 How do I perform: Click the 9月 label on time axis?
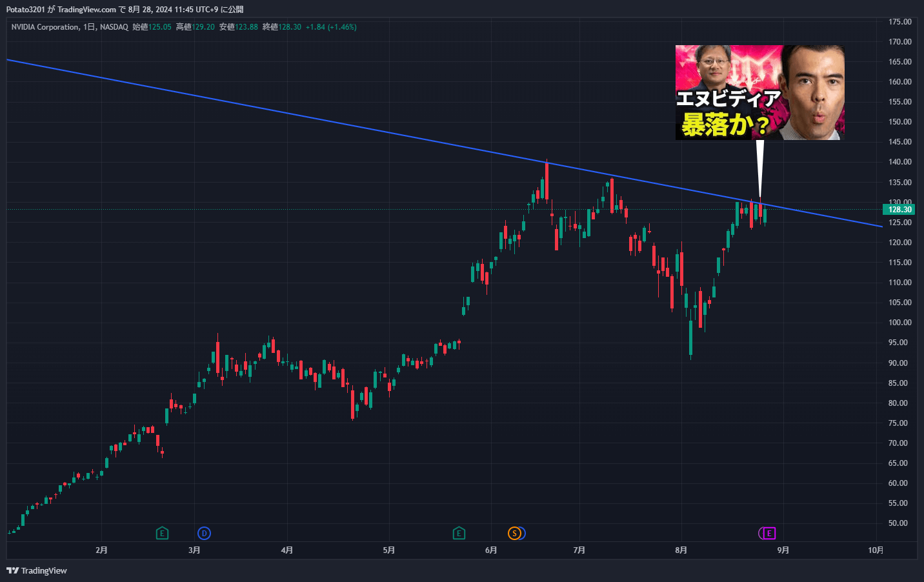pos(783,550)
